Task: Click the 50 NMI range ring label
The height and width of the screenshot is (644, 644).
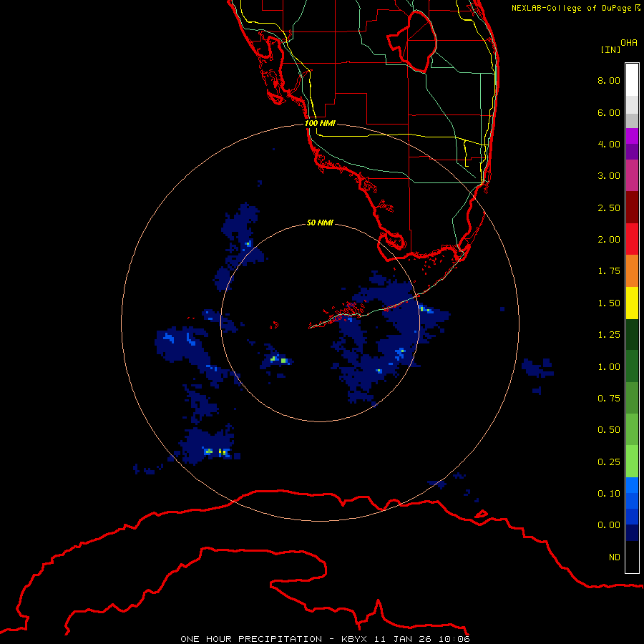Action: pos(320,223)
